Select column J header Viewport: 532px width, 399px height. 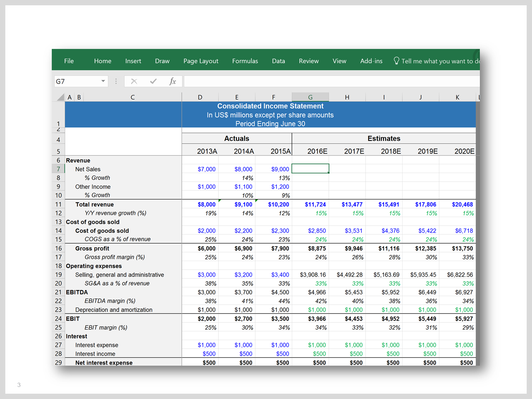coord(421,97)
